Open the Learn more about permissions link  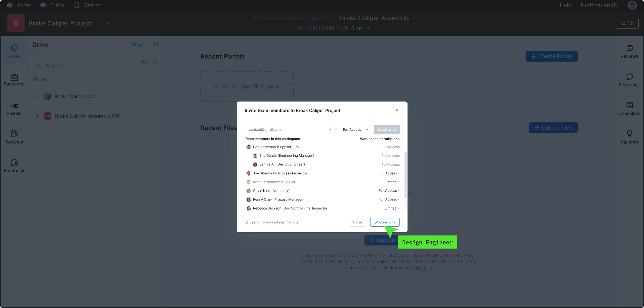point(274,222)
